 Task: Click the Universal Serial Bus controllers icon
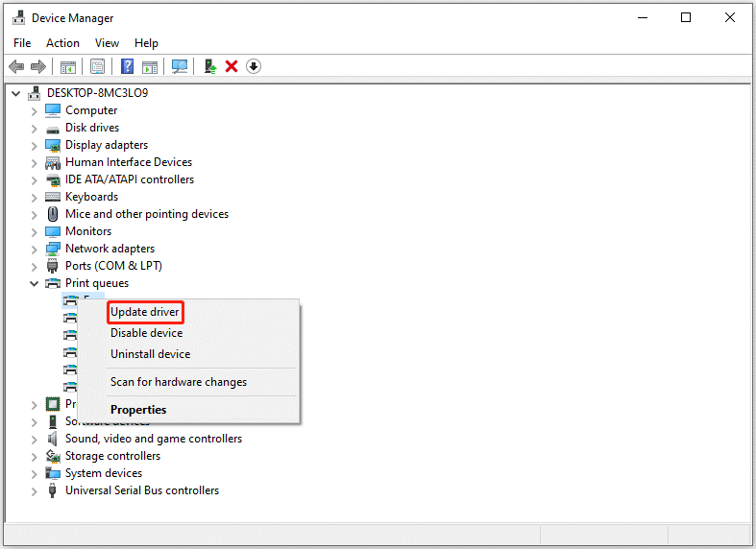[53, 490]
